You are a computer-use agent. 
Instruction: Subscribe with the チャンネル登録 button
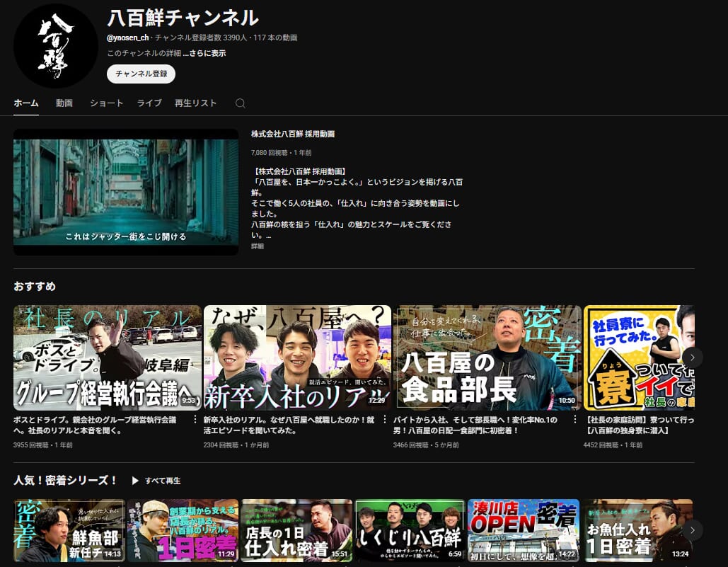pyautogui.click(x=141, y=74)
